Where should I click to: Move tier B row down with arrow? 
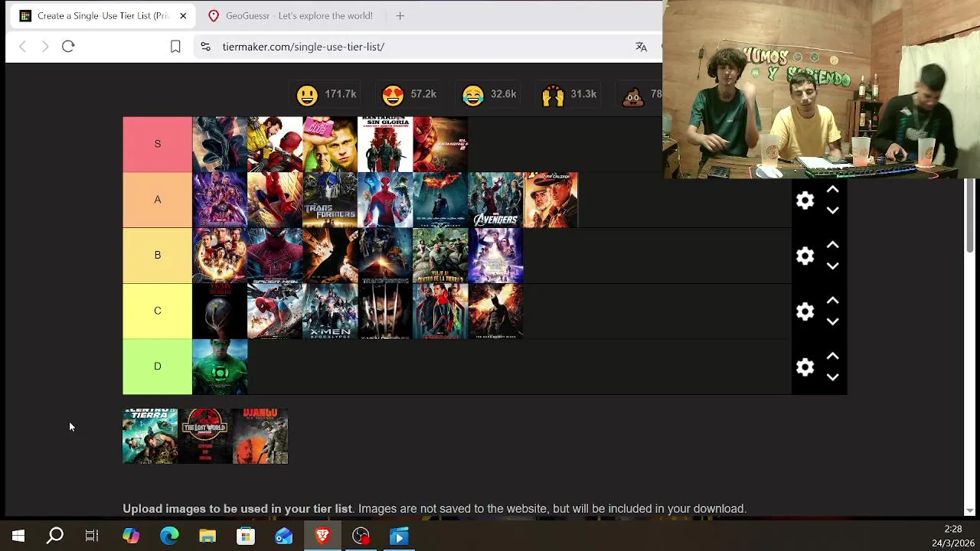coord(833,266)
